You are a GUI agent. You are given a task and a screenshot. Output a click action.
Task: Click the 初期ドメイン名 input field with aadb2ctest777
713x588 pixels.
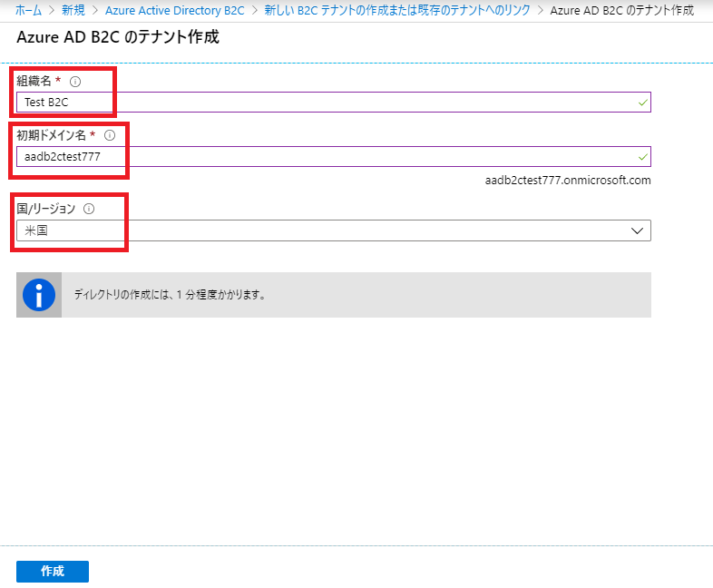(x=334, y=156)
